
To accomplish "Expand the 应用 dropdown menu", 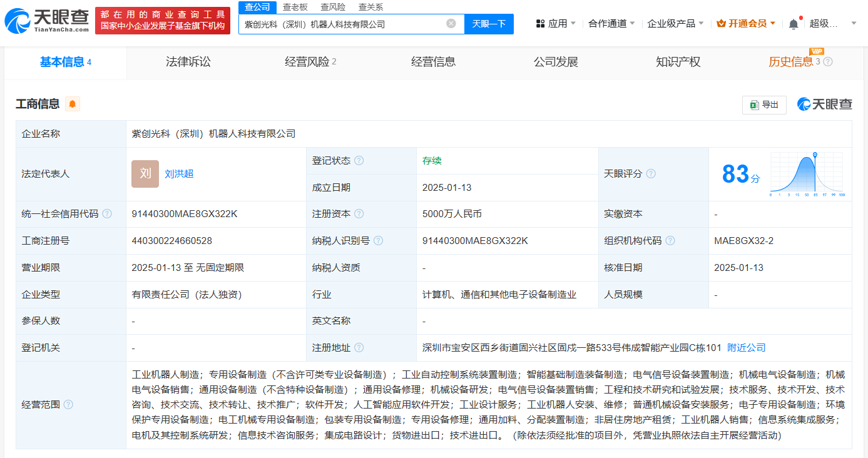I will pyautogui.click(x=556, y=24).
